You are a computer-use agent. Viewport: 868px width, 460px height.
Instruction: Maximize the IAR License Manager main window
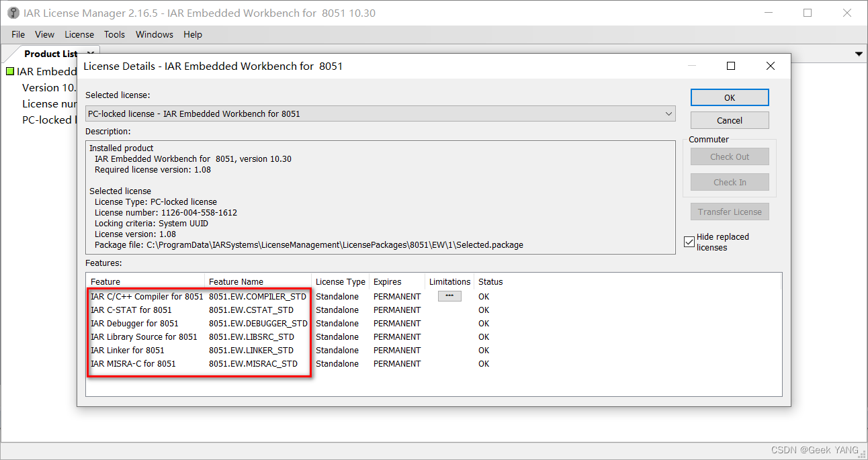[808, 13]
